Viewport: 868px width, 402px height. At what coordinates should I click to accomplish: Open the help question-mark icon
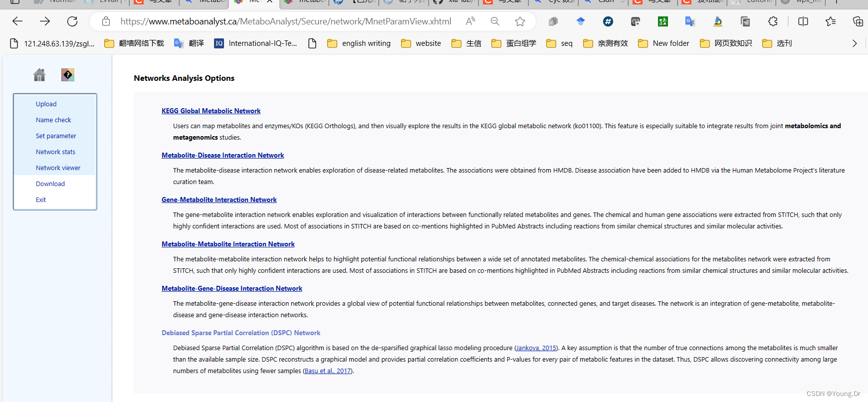click(68, 75)
